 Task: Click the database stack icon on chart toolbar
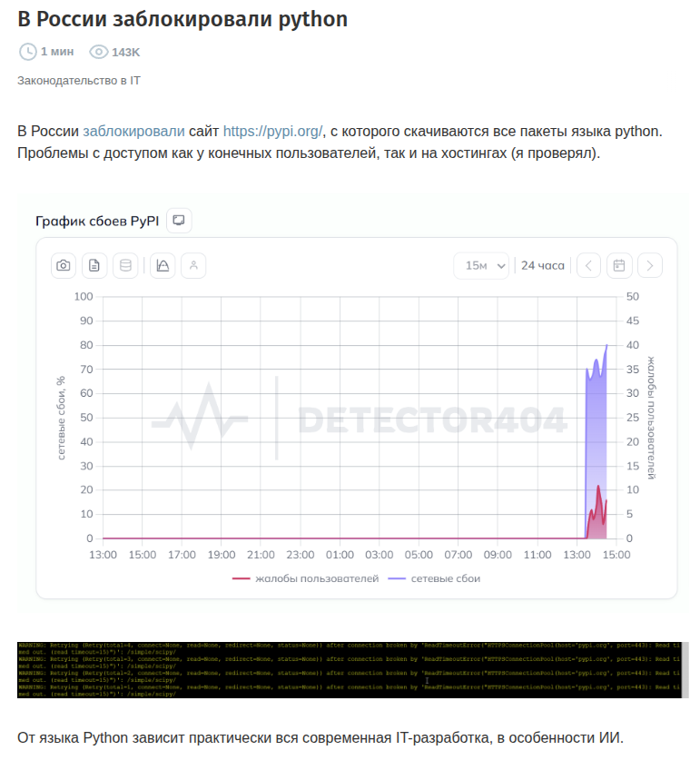(125, 266)
